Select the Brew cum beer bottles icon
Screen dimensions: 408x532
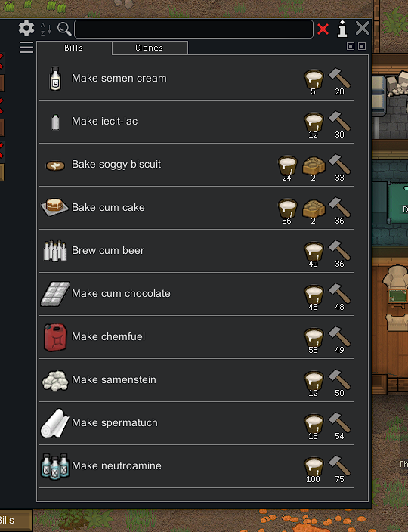coord(55,251)
